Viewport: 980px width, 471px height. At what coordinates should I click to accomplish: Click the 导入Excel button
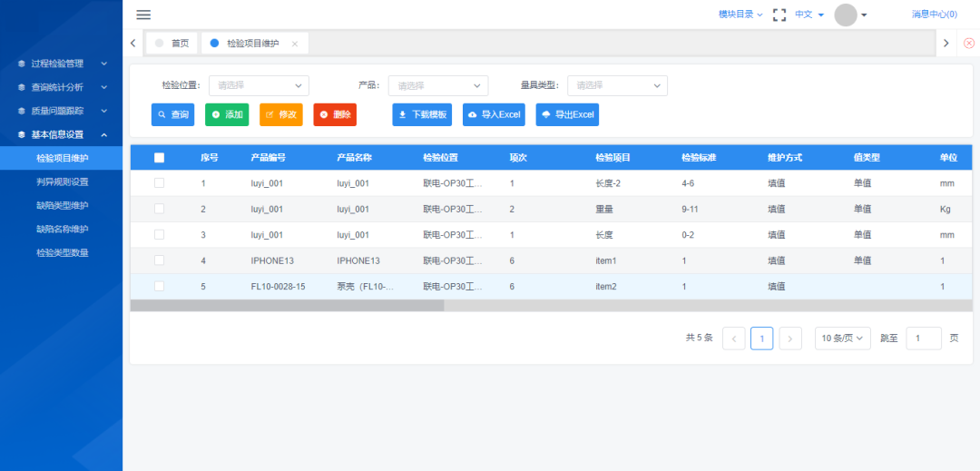click(494, 115)
